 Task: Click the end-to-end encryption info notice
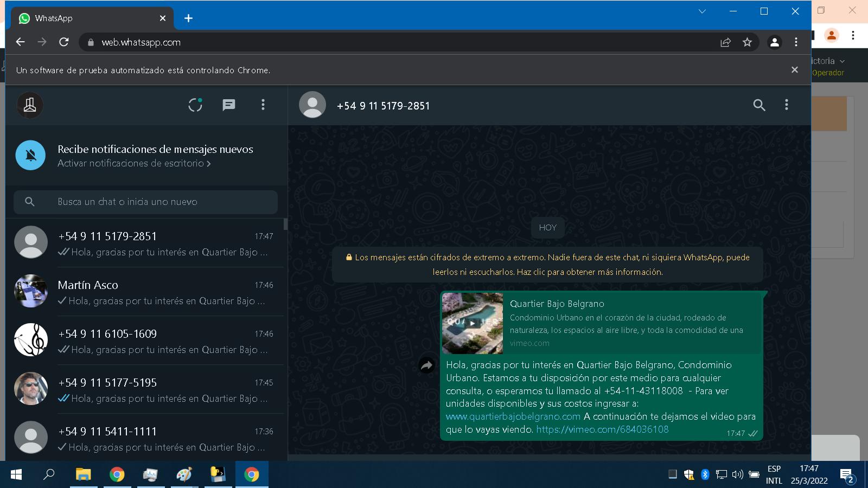pyautogui.click(x=547, y=265)
